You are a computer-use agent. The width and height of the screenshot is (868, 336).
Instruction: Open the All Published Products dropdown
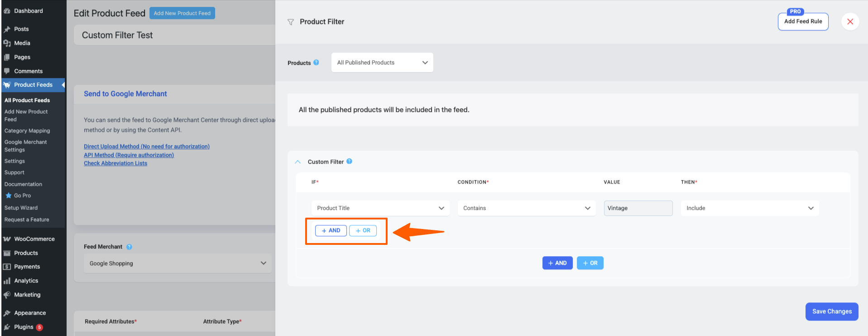coord(382,63)
